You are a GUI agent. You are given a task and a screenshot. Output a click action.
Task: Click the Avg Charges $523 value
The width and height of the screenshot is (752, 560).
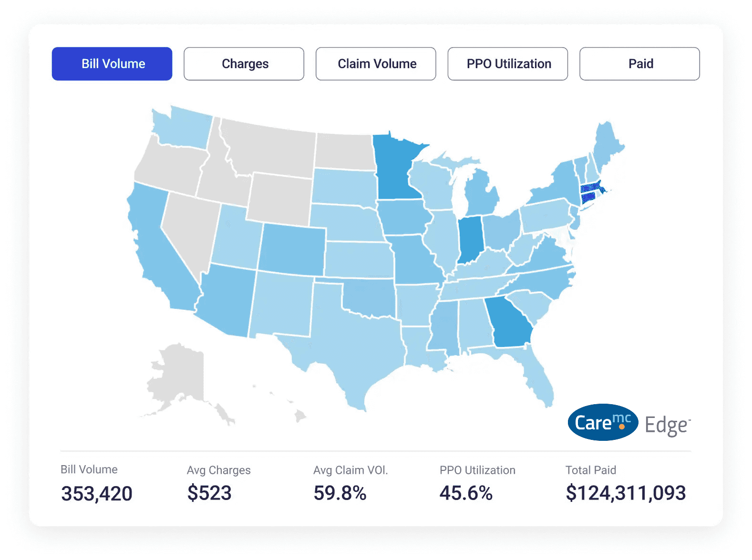[x=209, y=493]
